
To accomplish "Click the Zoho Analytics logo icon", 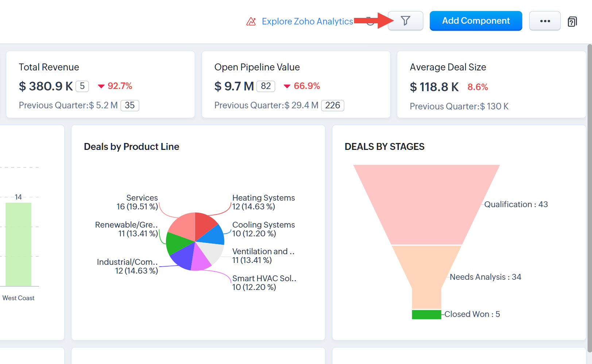I will [251, 22].
